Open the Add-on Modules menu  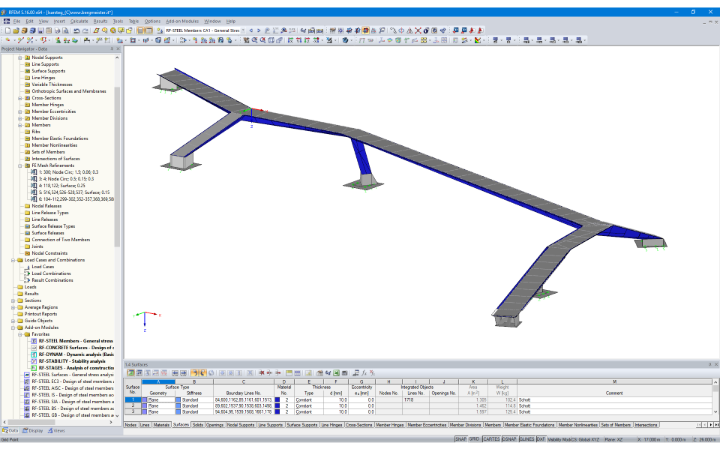182,21
